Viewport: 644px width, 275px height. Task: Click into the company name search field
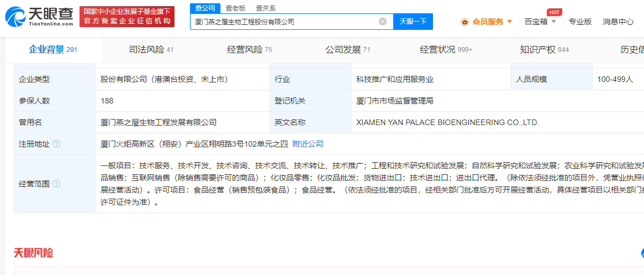tap(284, 22)
